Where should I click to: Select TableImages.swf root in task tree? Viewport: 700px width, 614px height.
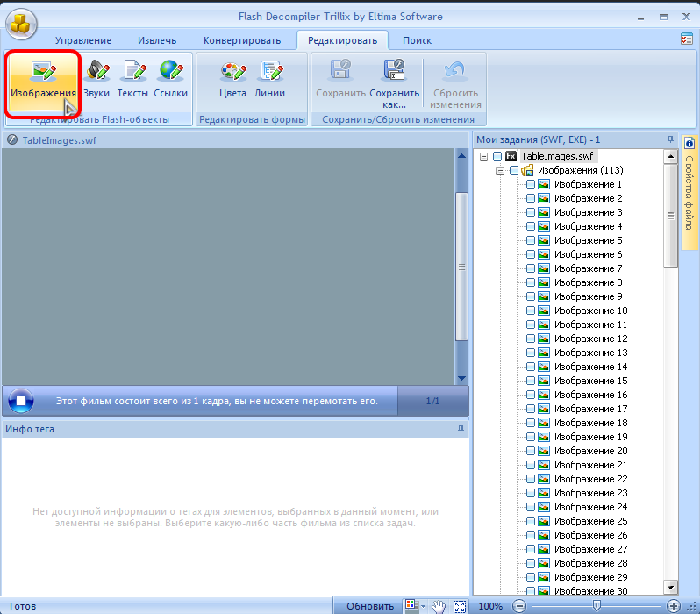coord(557,156)
